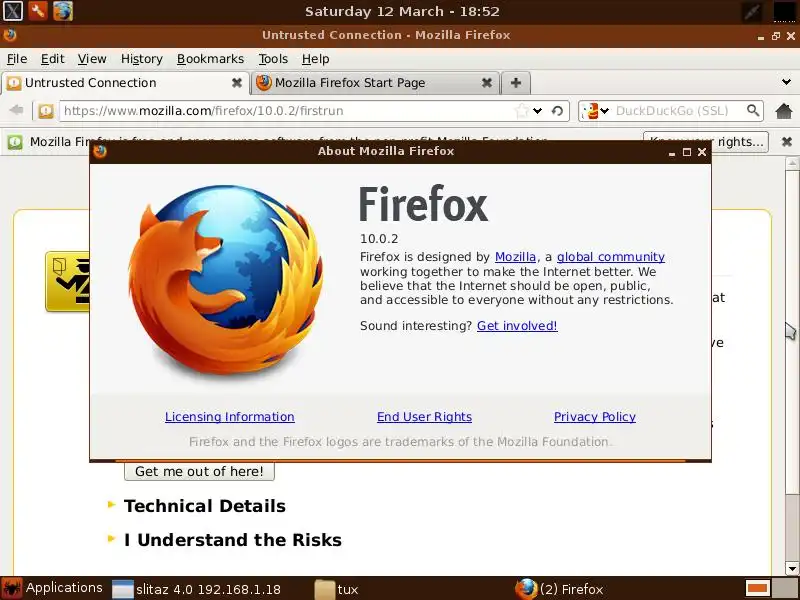
Task: Click the site identity warning icon
Action: click(x=46, y=111)
